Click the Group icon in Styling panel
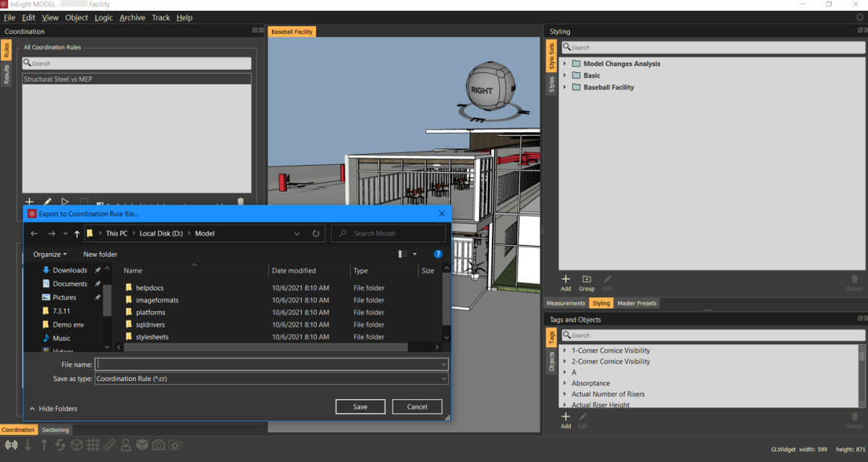 click(x=587, y=279)
